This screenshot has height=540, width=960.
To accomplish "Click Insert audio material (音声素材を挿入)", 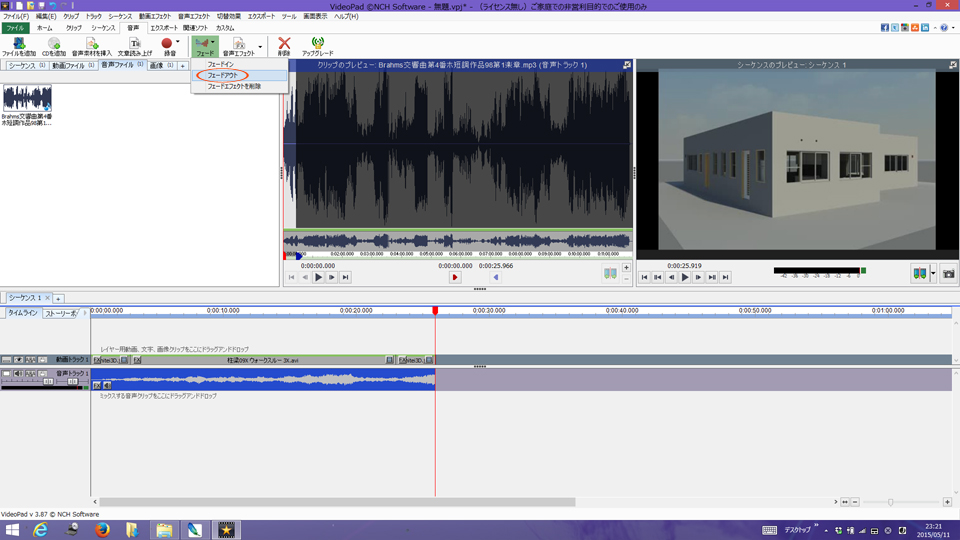I will coord(92,46).
